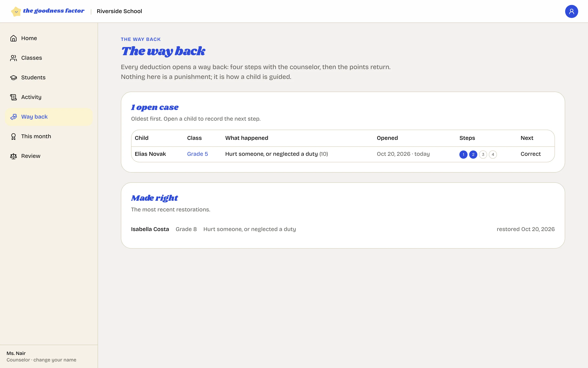588x368 pixels.
Task: Click Isabella Costa in Made right
Action: [150, 229]
